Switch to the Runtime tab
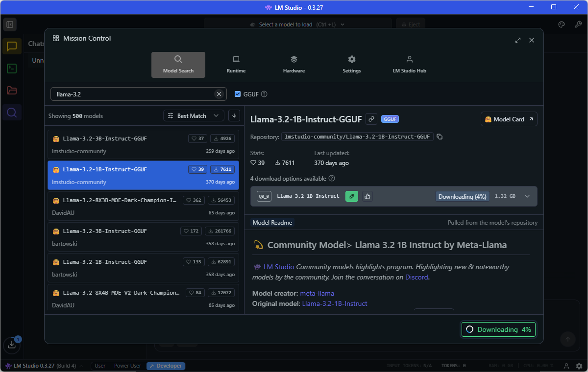Screen dimensions: 588x372 (236, 65)
